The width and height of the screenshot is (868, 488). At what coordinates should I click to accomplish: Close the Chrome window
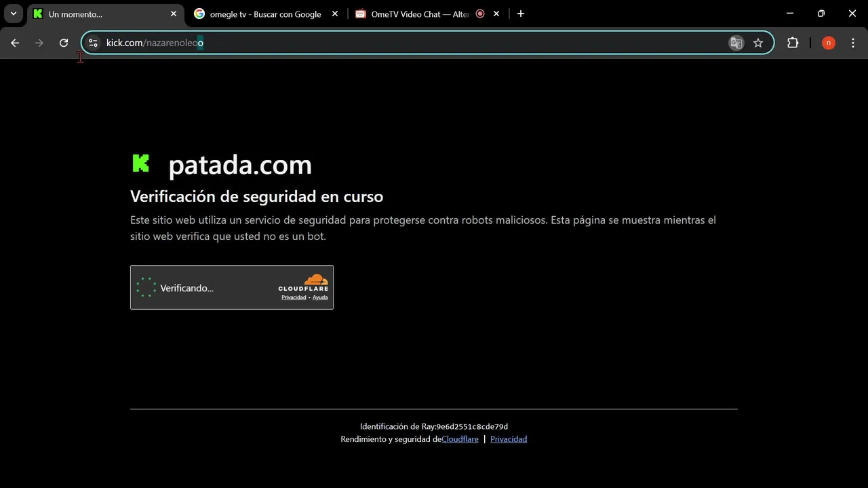coord(852,14)
